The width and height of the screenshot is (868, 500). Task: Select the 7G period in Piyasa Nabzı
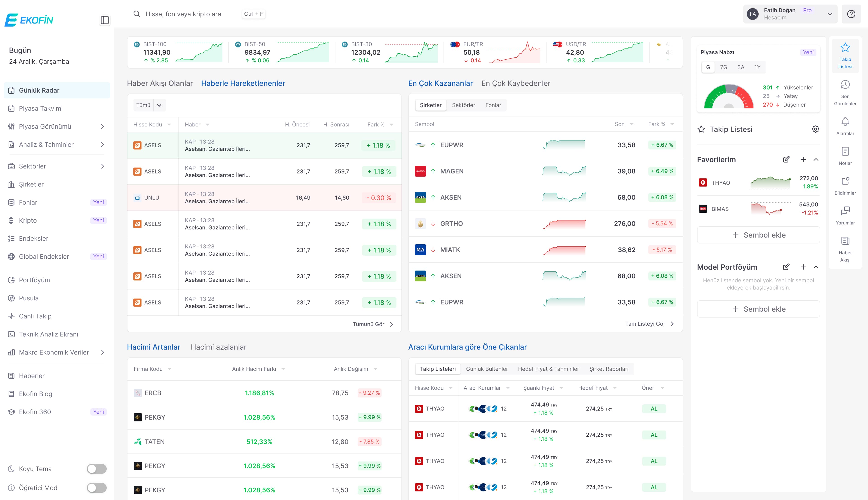click(x=723, y=67)
